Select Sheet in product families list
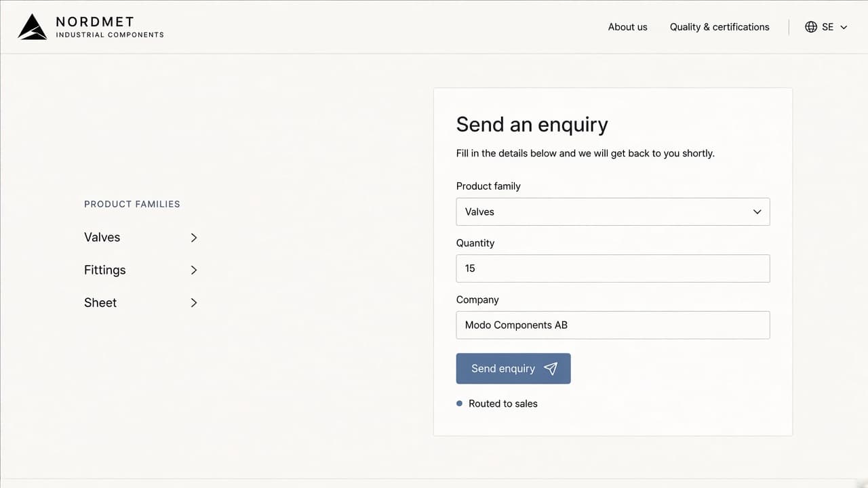Viewport: 868px width, 488px height. [x=100, y=302]
